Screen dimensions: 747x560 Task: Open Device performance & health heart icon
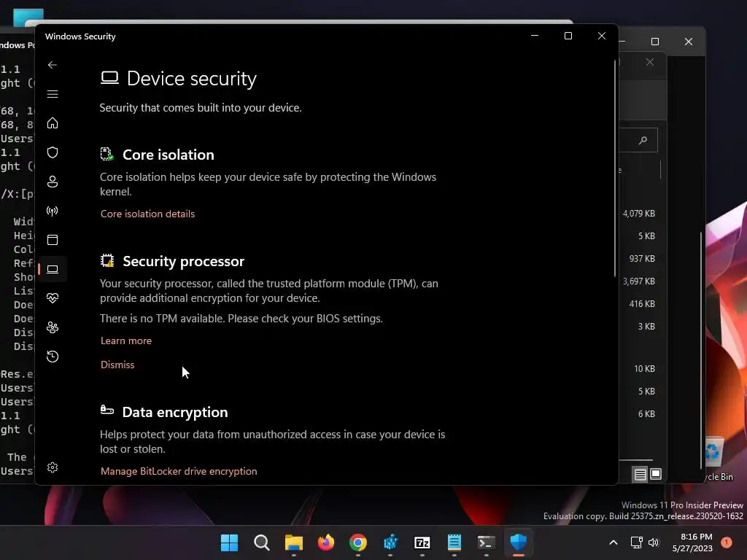[53, 298]
